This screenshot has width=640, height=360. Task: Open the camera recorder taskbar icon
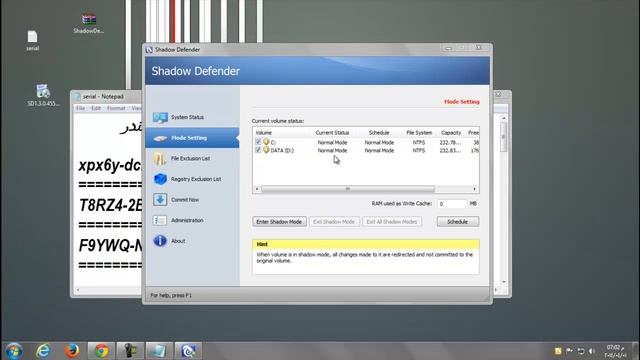tap(130, 351)
